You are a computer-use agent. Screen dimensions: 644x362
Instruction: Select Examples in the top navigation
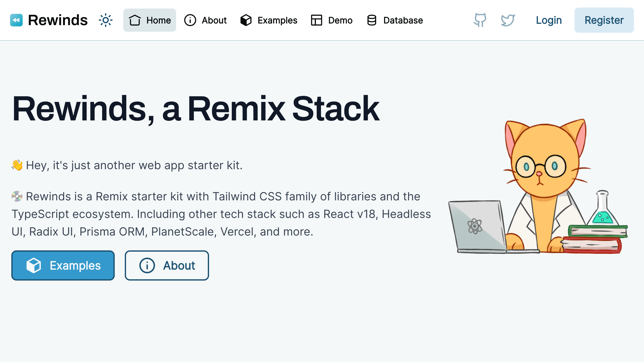click(277, 20)
